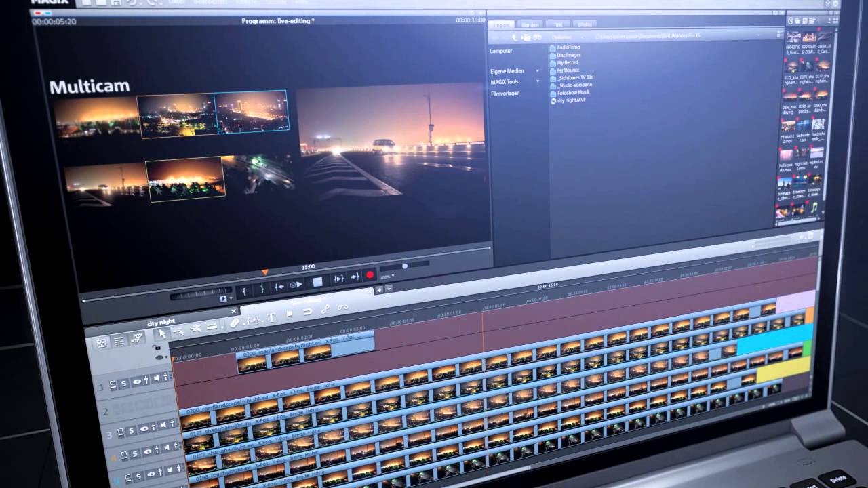Select the city night project tab

pyautogui.click(x=162, y=323)
